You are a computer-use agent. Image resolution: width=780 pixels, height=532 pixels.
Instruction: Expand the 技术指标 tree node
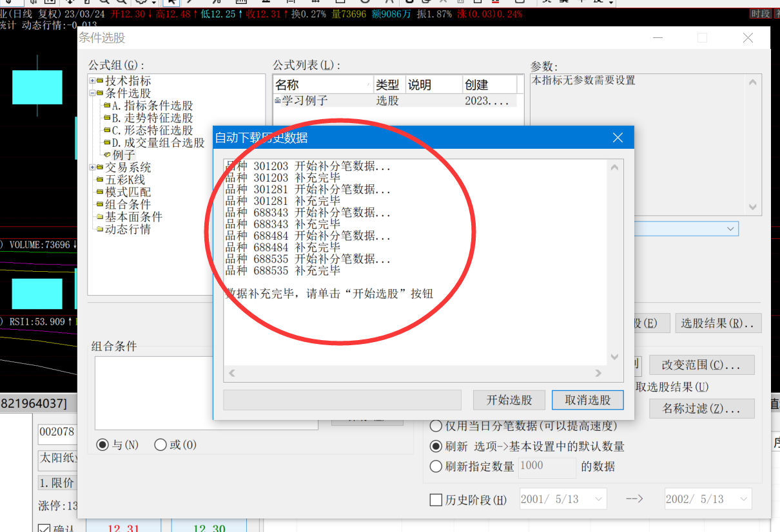93,81
